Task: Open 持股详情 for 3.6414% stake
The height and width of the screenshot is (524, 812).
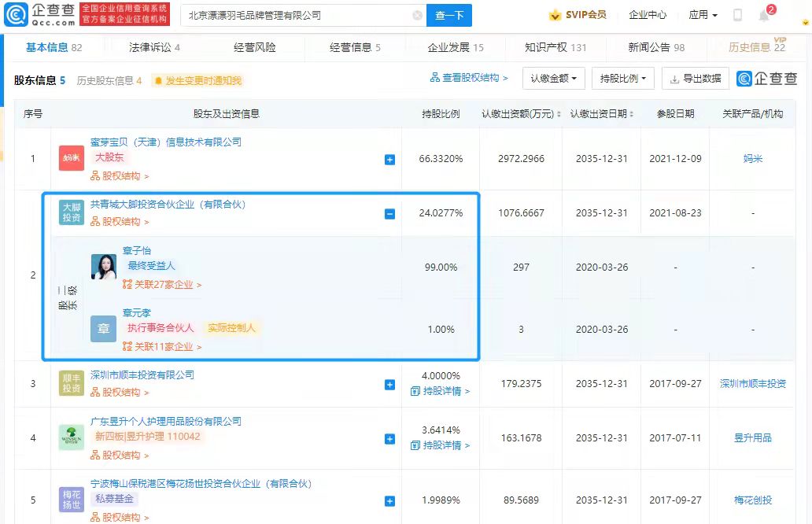Action: (440, 445)
